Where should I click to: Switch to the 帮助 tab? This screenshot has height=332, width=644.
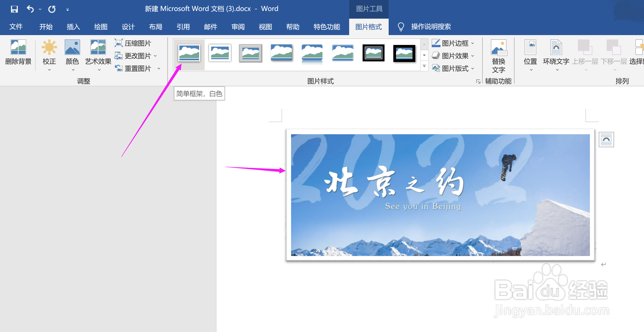(293, 27)
